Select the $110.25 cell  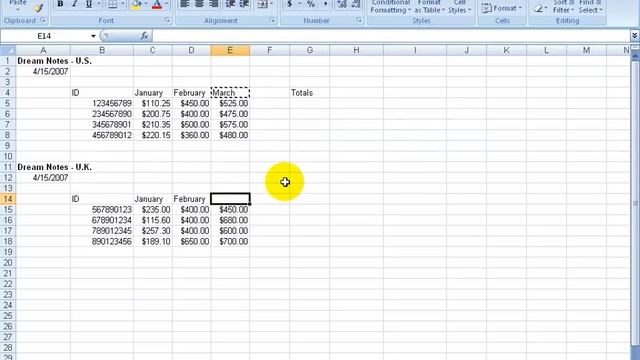[x=153, y=103]
